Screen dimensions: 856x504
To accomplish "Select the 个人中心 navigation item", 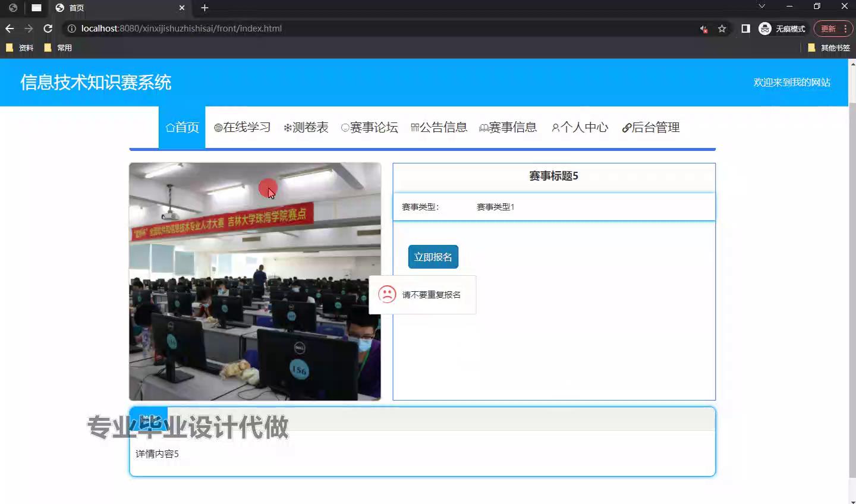I will coord(580,127).
